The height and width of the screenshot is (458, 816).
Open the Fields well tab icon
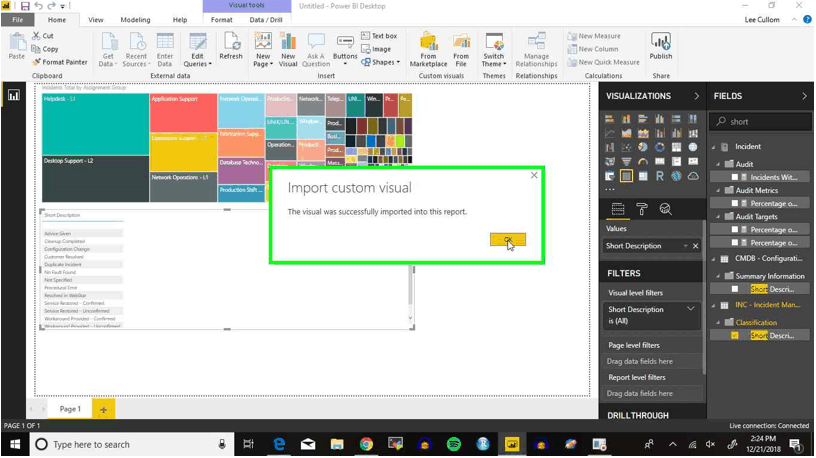click(618, 209)
